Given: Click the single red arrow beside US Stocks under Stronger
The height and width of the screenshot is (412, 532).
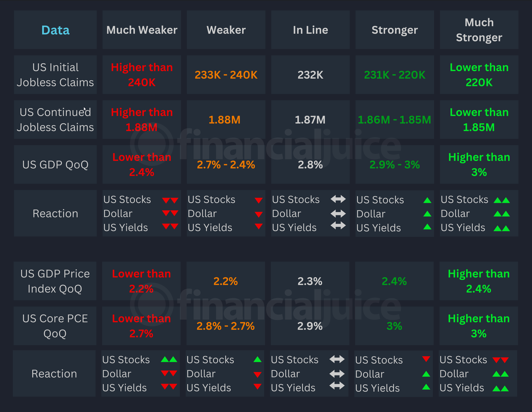Looking at the screenshot, I should point(426,359).
